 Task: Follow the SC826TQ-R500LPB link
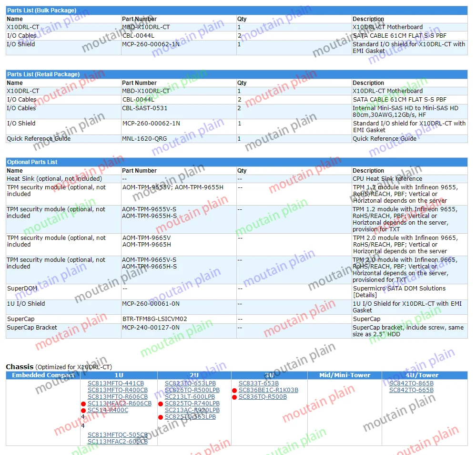point(192,390)
